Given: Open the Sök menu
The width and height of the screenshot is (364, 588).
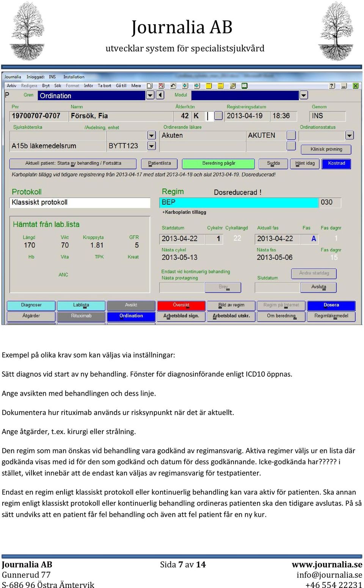Looking at the screenshot, I should click(x=58, y=86).
